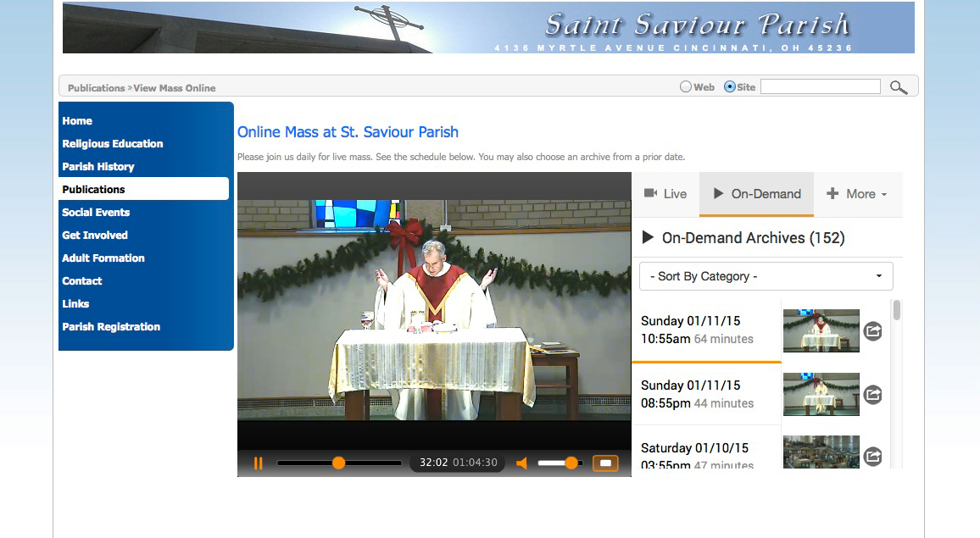This screenshot has width=980, height=538.
Task: Open Saturday 01/10/15 thumbnail
Action: click(821, 452)
